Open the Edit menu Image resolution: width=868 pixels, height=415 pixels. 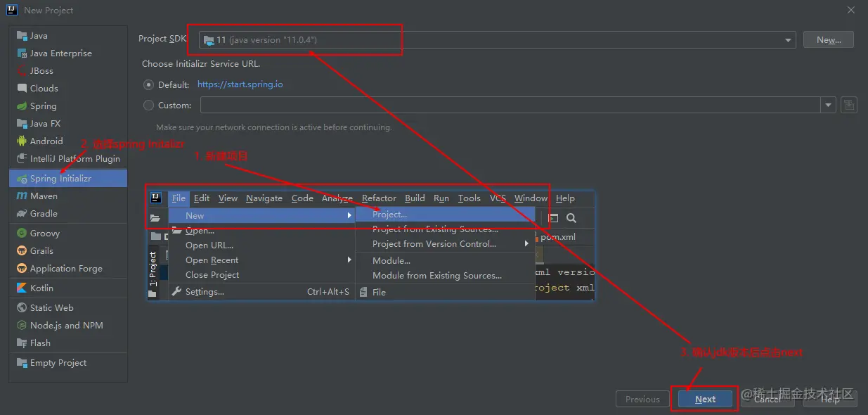(x=202, y=198)
